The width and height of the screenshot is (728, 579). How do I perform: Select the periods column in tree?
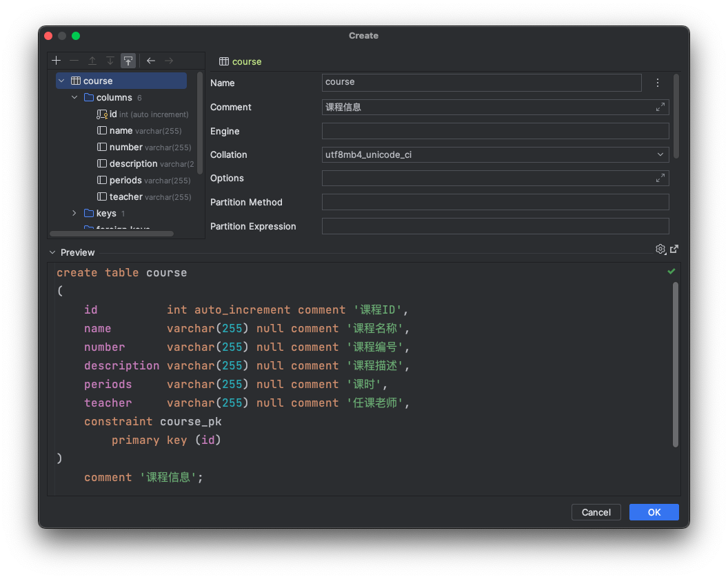pyautogui.click(x=144, y=180)
